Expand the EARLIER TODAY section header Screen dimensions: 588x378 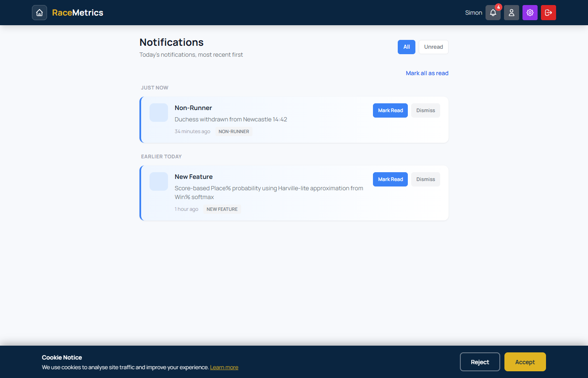click(x=161, y=156)
